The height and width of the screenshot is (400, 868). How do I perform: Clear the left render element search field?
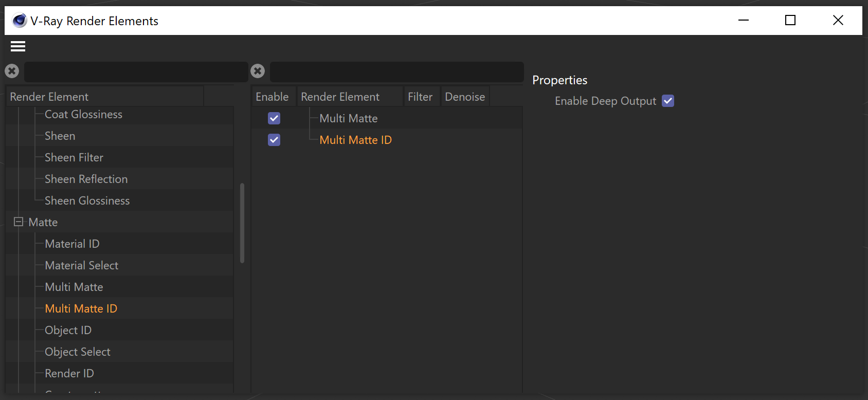click(12, 71)
